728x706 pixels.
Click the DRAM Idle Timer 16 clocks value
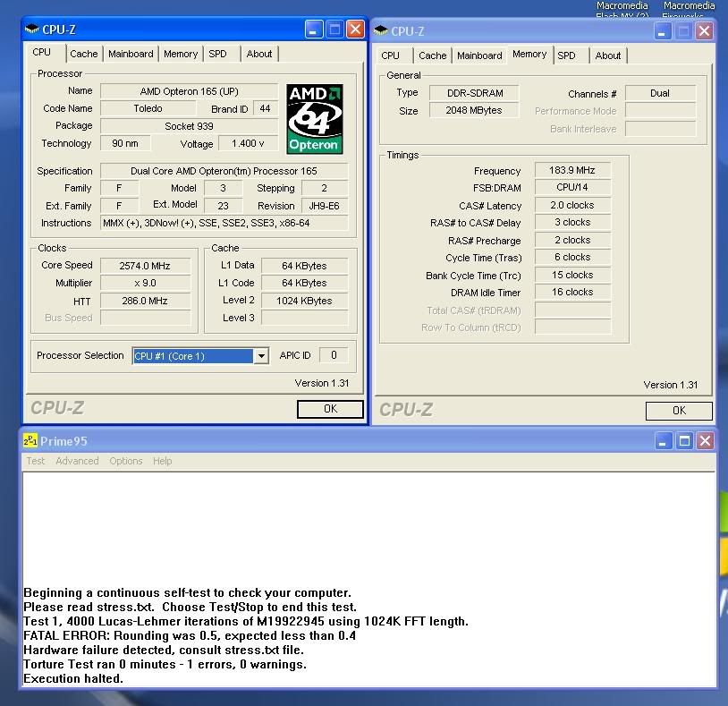pos(572,292)
